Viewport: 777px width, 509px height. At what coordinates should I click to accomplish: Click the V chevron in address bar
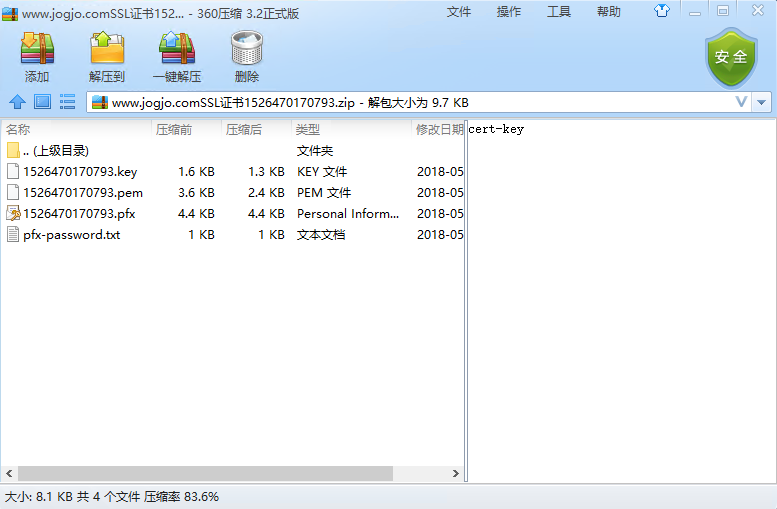pos(741,102)
